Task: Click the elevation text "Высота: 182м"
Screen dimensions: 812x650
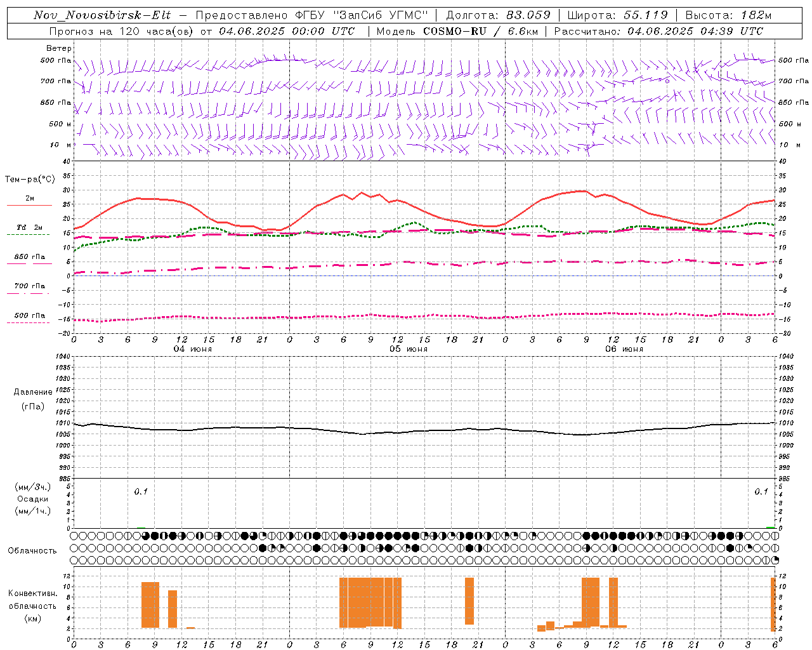Action: (728, 15)
